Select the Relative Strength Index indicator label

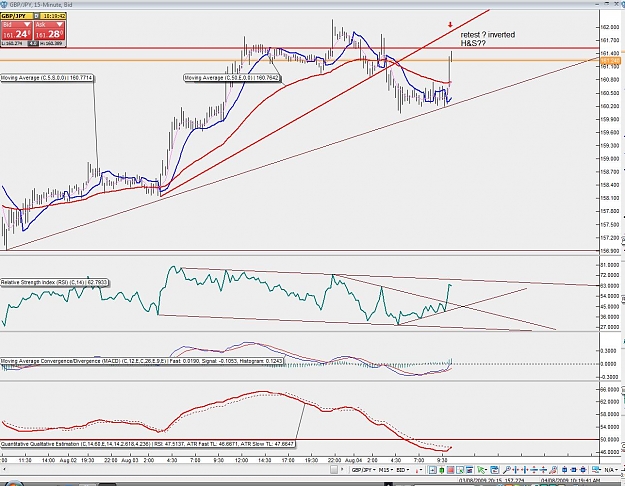click(54, 282)
